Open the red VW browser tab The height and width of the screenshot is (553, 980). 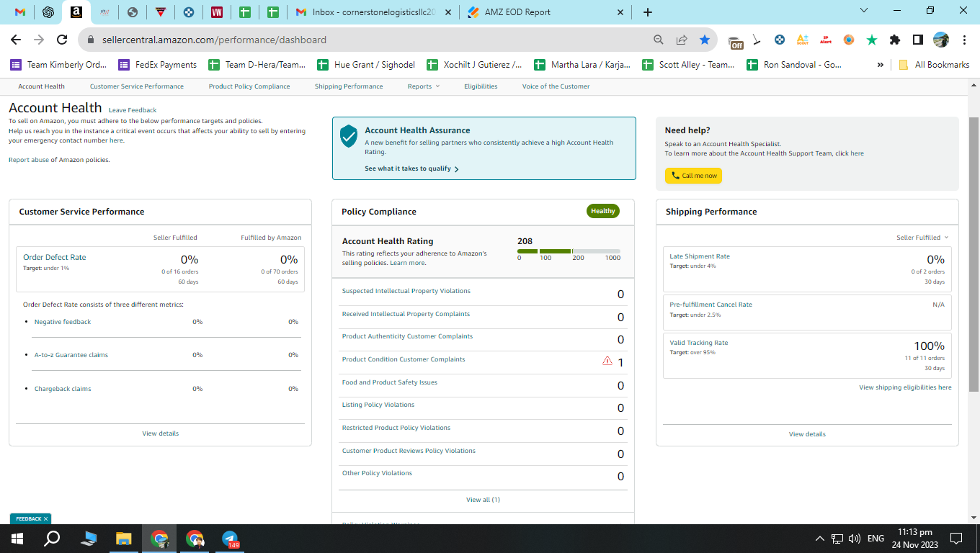click(217, 12)
